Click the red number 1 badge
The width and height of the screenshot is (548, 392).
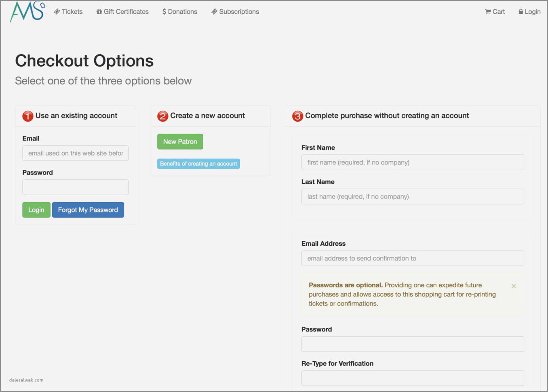tap(28, 116)
